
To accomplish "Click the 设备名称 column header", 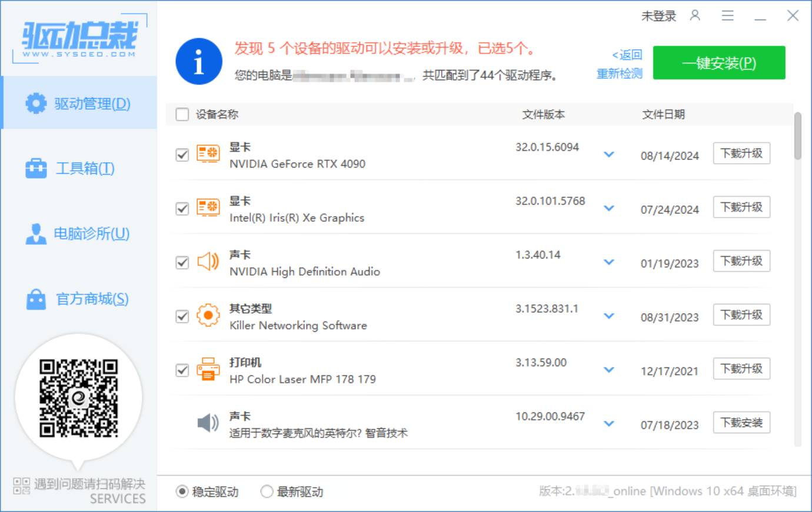I will click(217, 114).
